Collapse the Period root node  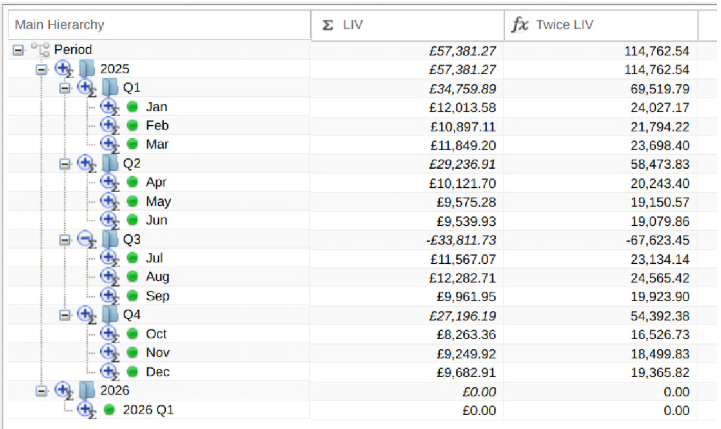click(x=18, y=50)
